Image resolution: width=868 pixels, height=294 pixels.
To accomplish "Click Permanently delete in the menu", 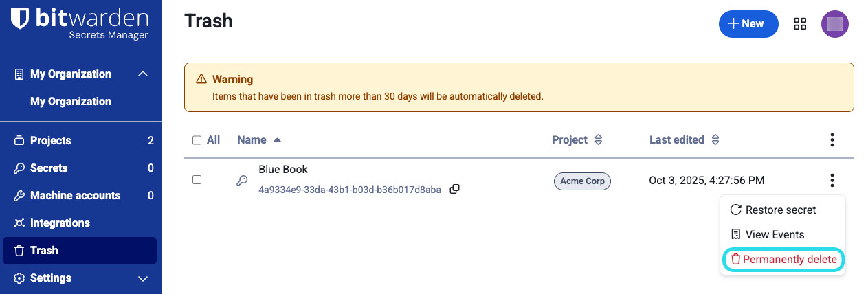I will point(783,259).
